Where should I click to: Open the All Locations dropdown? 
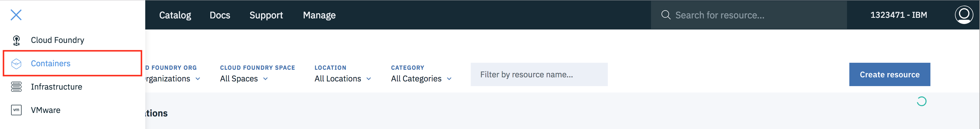click(x=342, y=79)
